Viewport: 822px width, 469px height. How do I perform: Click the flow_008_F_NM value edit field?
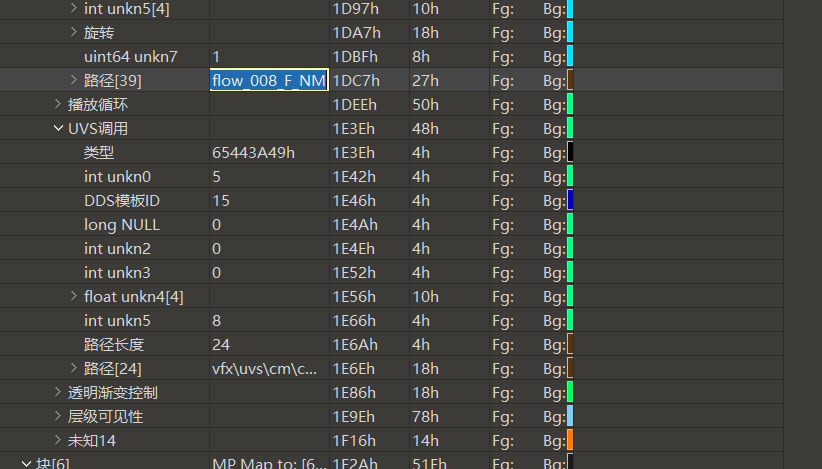pos(268,80)
